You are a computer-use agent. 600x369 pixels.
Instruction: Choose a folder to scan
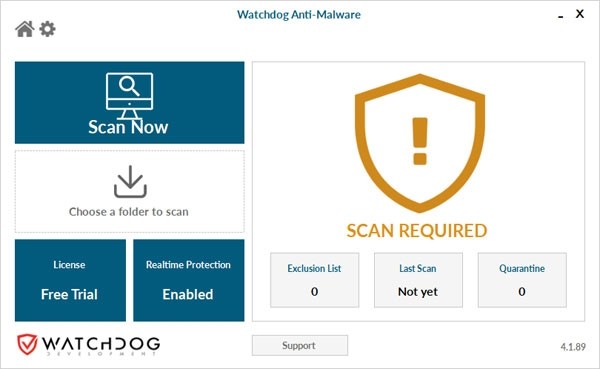click(x=129, y=191)
